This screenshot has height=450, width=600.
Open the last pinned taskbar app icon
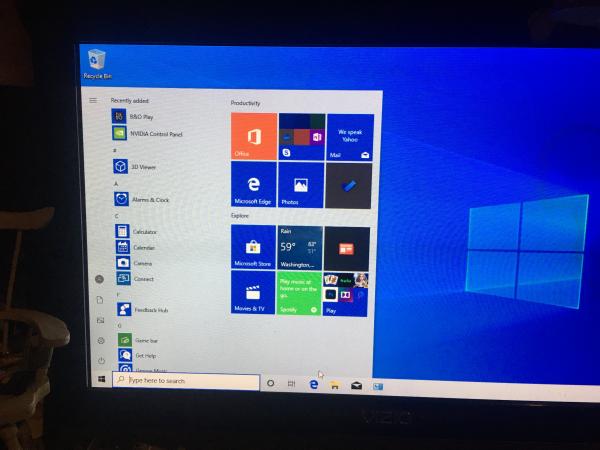(x=378, y=386)
